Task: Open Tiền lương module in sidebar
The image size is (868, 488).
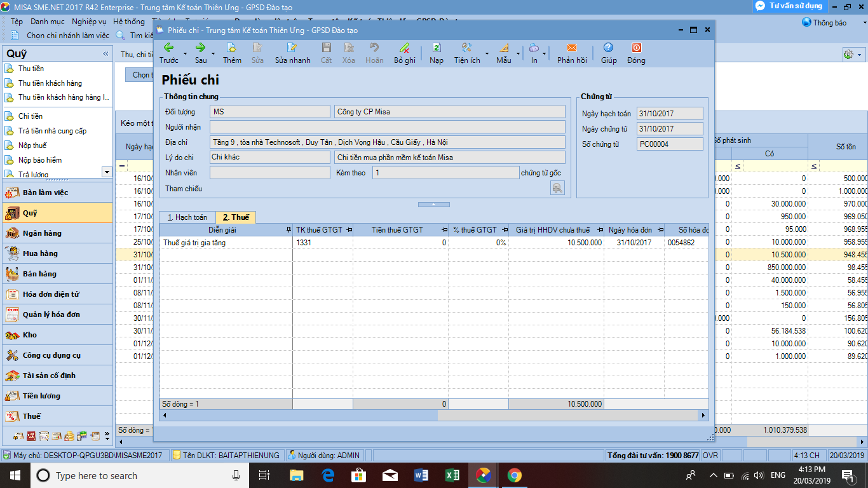Action: pyautogui.click(x=57, y=396)
